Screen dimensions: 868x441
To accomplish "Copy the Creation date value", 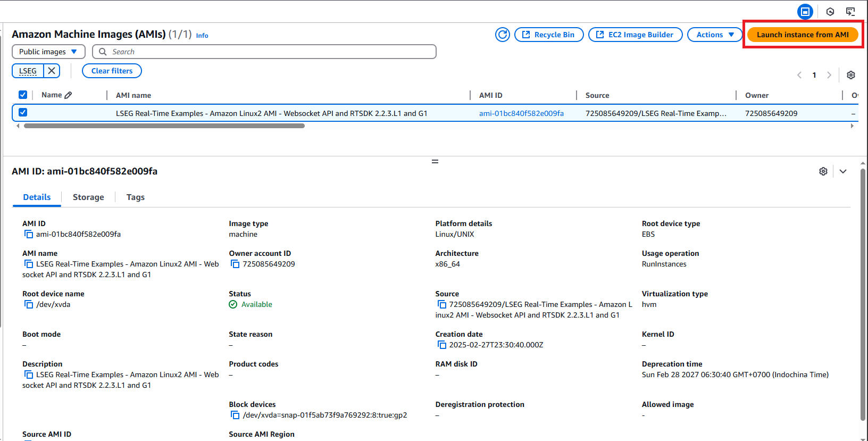I will 441,345.
